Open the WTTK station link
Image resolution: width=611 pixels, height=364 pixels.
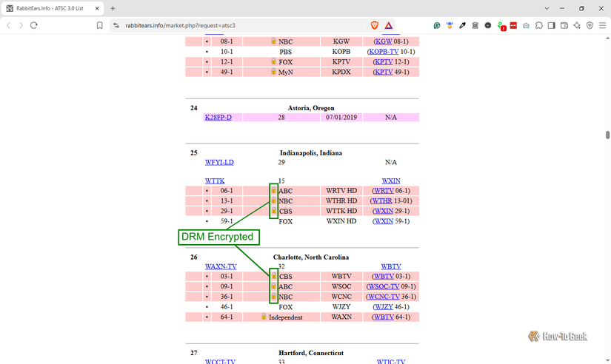(215, 181)
